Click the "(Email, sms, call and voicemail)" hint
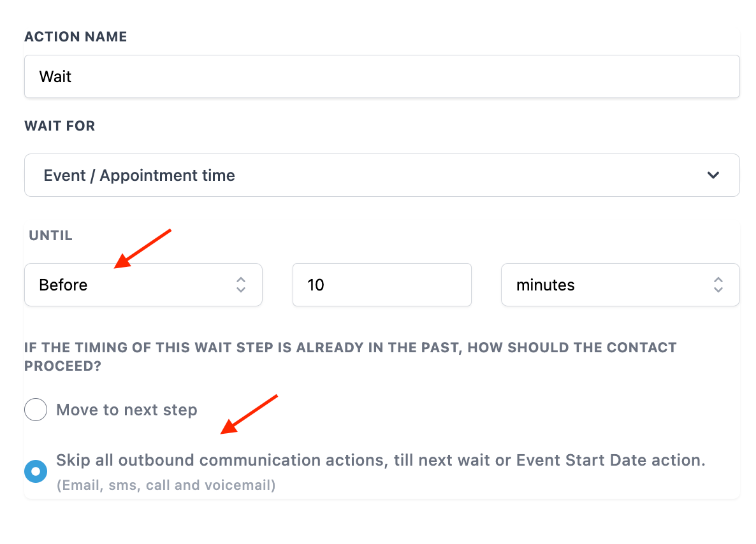756x544 pixels. point(166,485)
